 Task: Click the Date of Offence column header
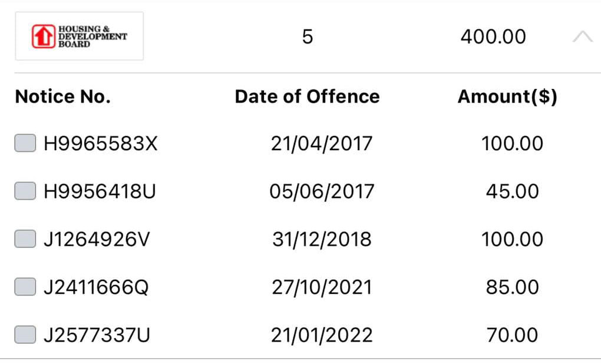(x=307, y=97)
